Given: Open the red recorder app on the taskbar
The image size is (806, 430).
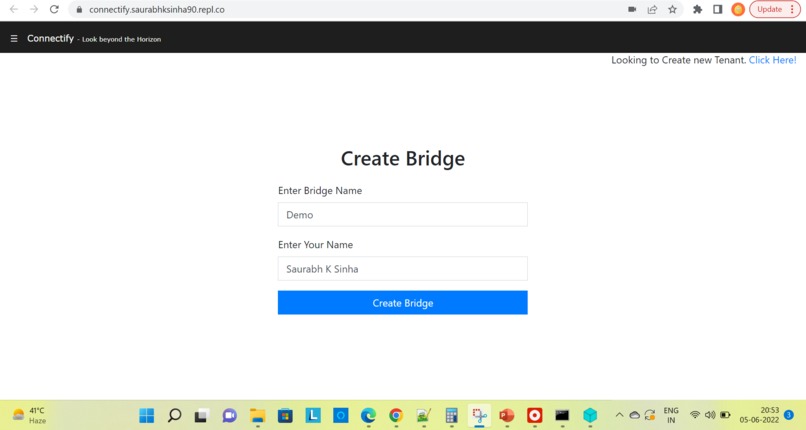Looking at the screenshot, I should [535, 415].
